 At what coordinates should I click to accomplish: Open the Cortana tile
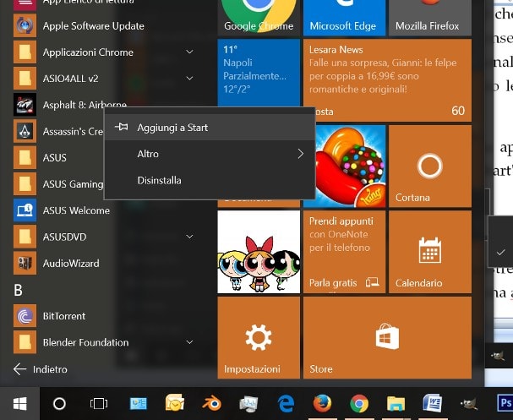pos(430,166)
